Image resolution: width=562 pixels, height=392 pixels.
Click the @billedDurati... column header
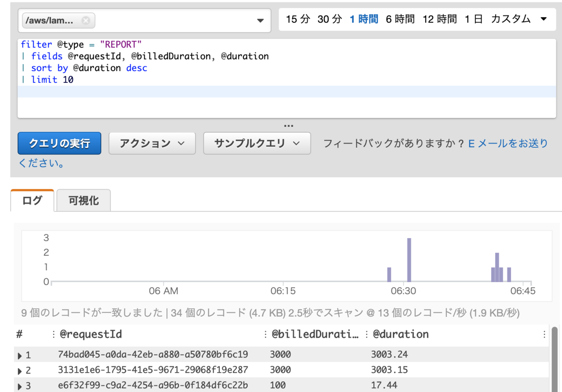pyautogui.click(x=315, y=334)
